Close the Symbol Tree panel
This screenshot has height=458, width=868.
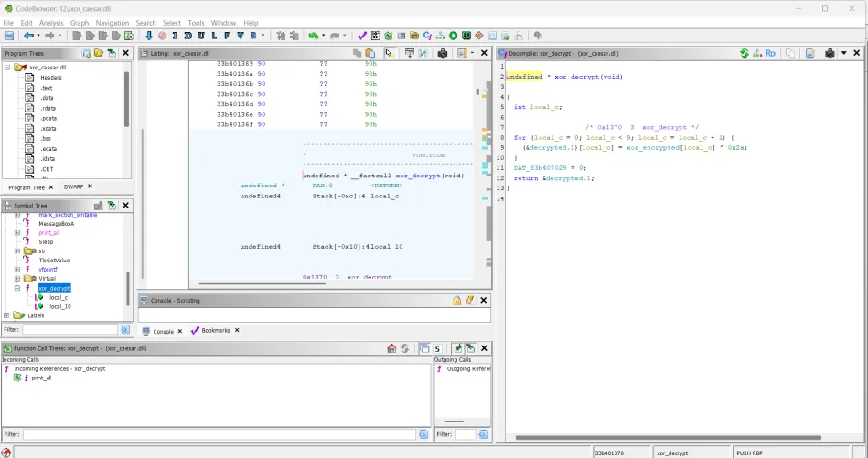(x=125, y=205)
